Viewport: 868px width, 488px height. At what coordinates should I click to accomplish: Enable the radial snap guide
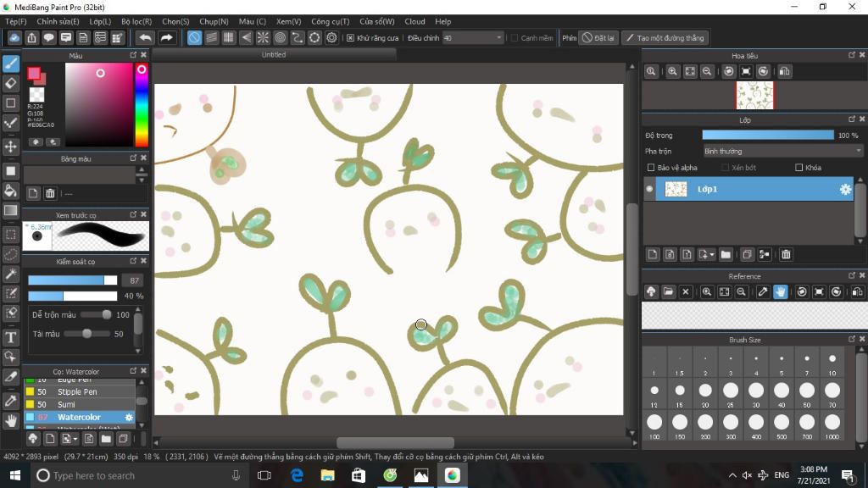click(263, 37)
